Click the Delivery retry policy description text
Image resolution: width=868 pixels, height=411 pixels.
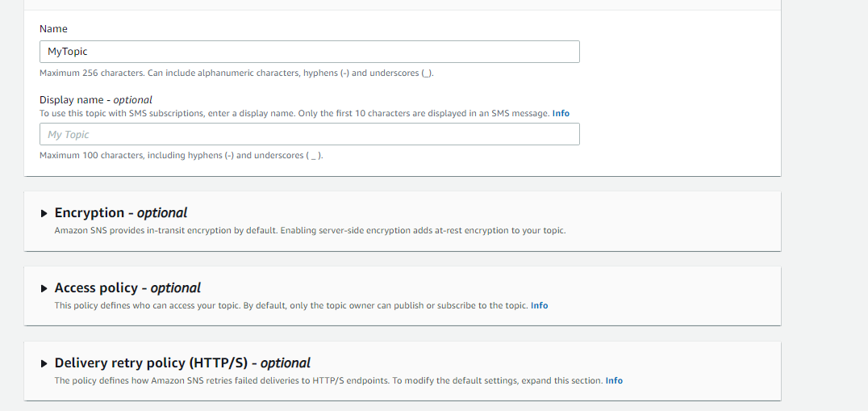328,380
